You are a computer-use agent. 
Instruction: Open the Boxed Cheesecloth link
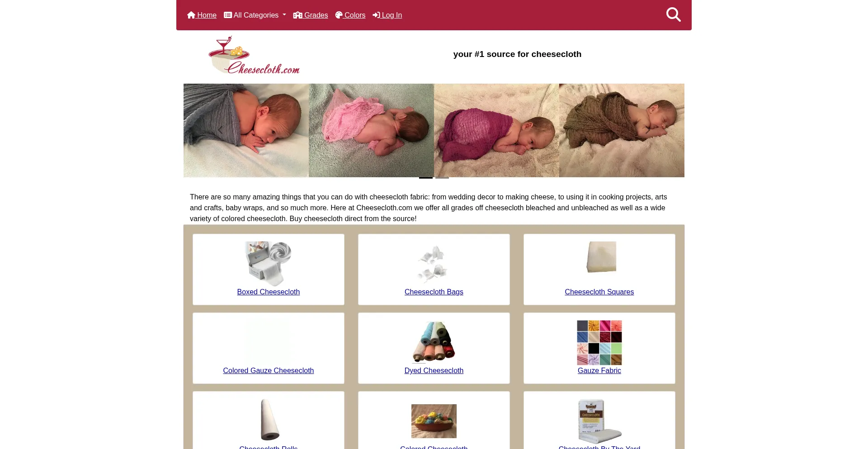coord(269,292)
